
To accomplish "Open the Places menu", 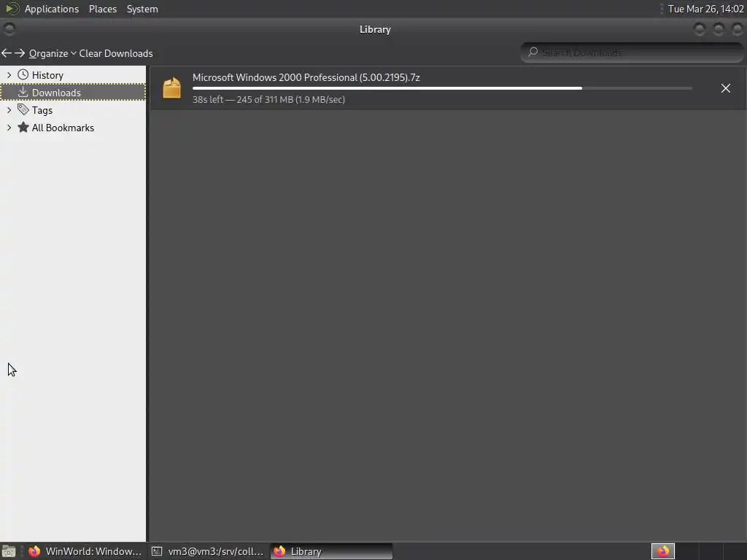I will [103, 9].
